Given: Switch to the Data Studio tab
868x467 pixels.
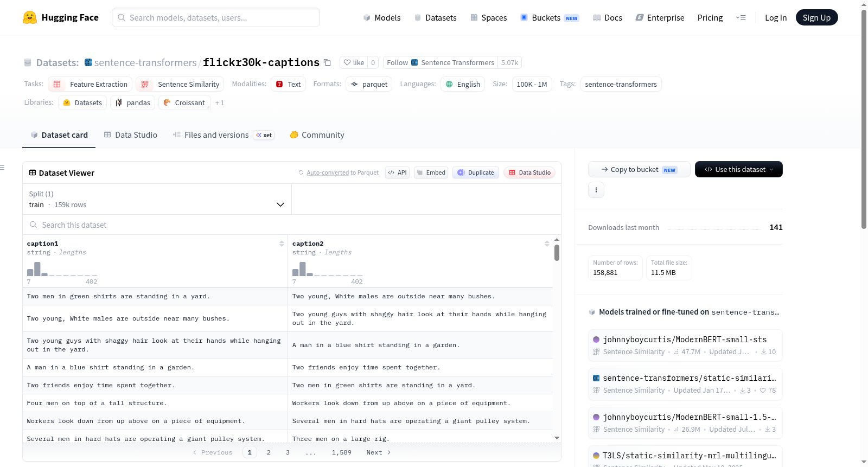Looking at the screenshot, I should pyautogui.click(x=130, y=135).
